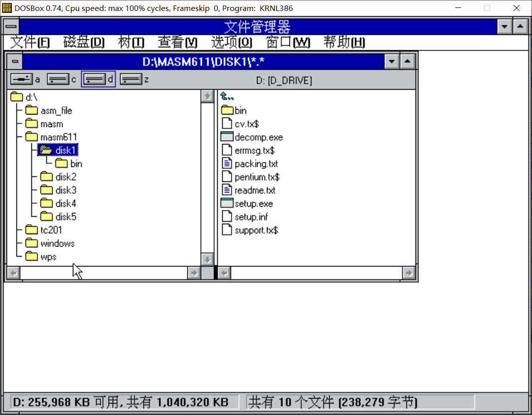
Task: Open the 磁盘(D) menu
Action: (x=84, y=42)
